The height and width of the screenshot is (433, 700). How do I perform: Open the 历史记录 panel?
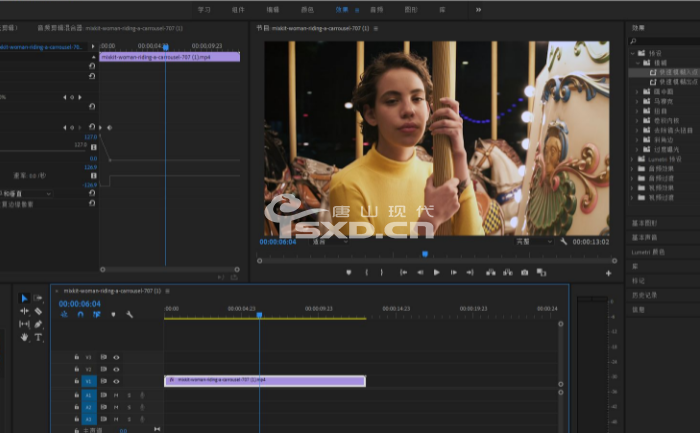(644, 295)
